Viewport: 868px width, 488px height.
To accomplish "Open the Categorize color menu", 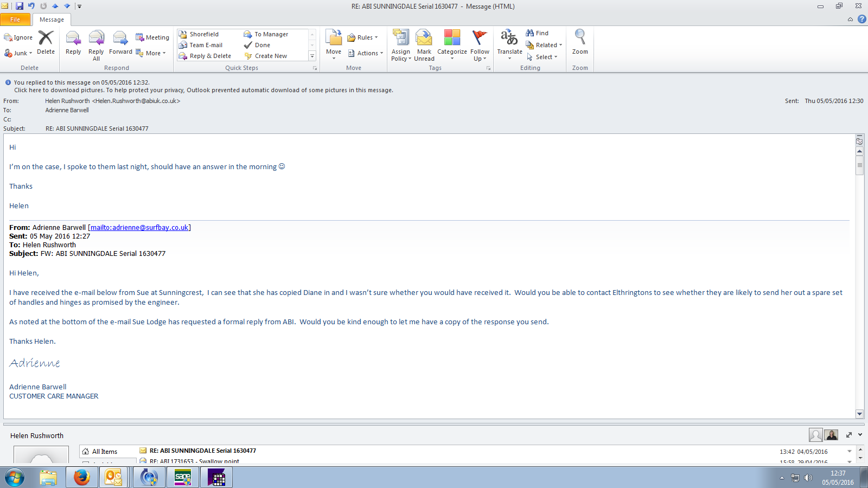I will coord(452,44).
